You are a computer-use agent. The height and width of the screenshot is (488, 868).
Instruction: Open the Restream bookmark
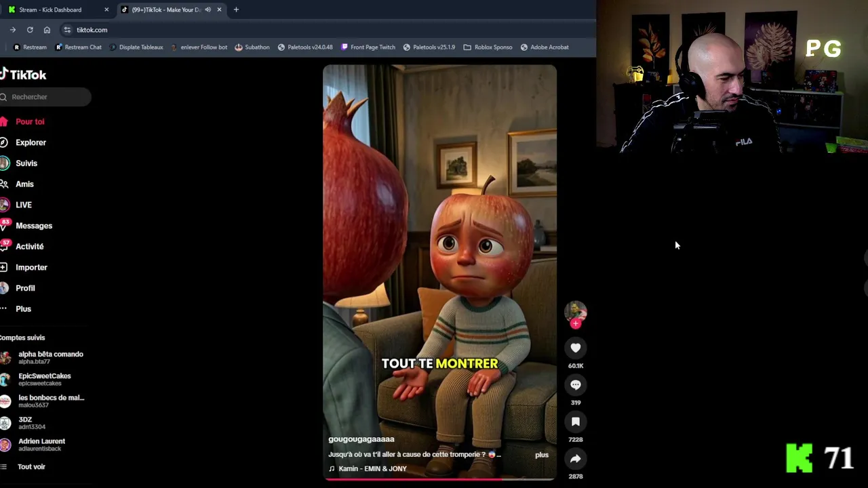pyautogui.click(x=30, y=47)
